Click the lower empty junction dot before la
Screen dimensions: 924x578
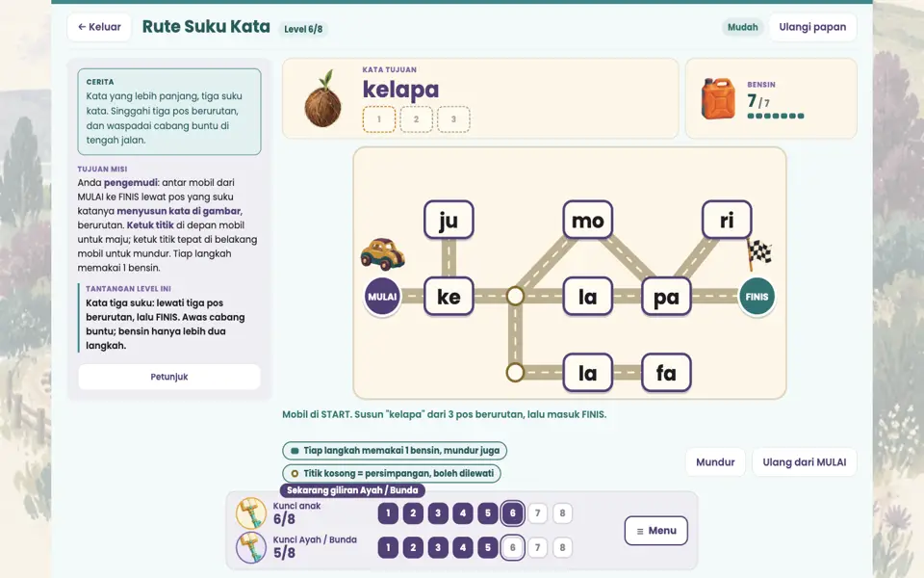(515, 372)
